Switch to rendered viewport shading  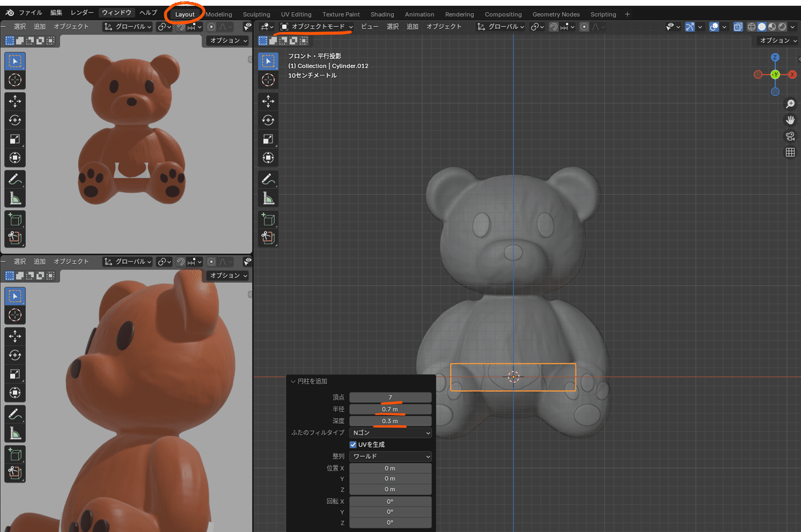coord(781,27)
